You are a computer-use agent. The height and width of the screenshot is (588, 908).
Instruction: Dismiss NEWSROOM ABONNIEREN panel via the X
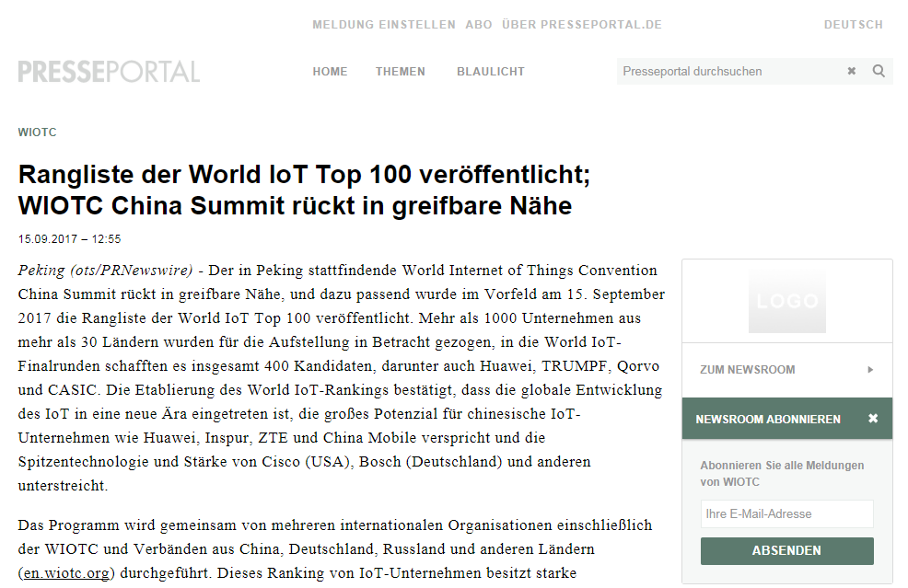872,418
